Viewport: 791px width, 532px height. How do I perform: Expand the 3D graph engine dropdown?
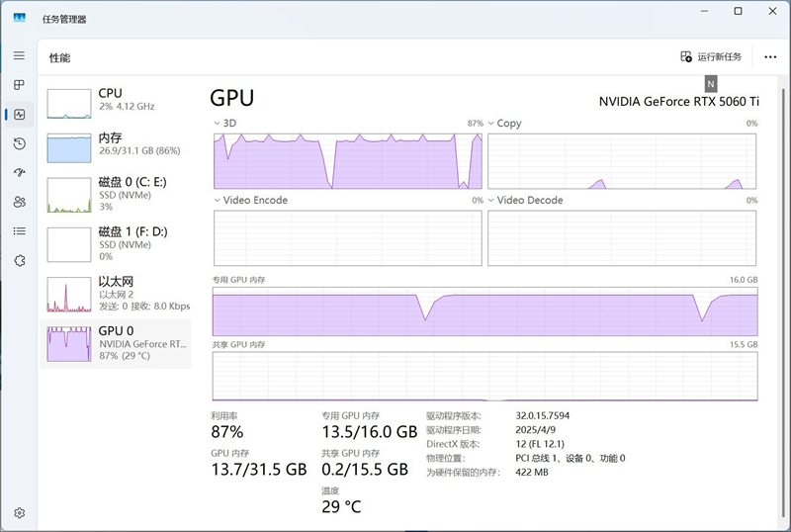219,124
